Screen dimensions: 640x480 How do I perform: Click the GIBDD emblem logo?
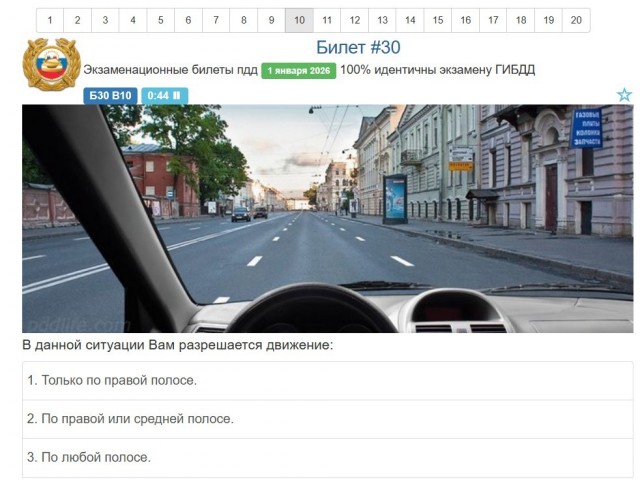tap(51, 64)
